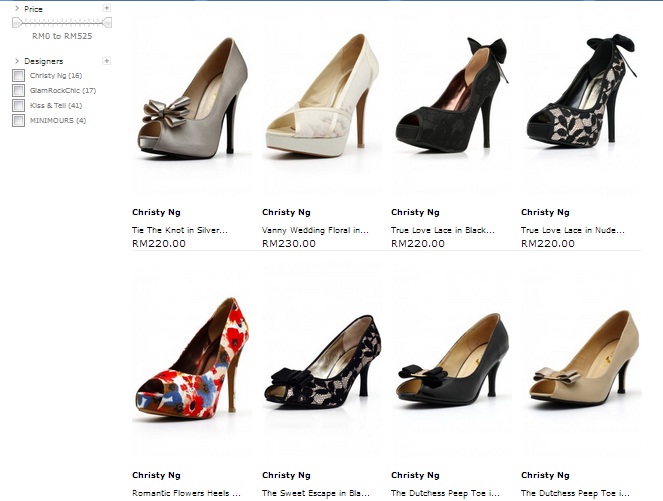Select GlamRockChic (17) designer label

click(63, 90)
